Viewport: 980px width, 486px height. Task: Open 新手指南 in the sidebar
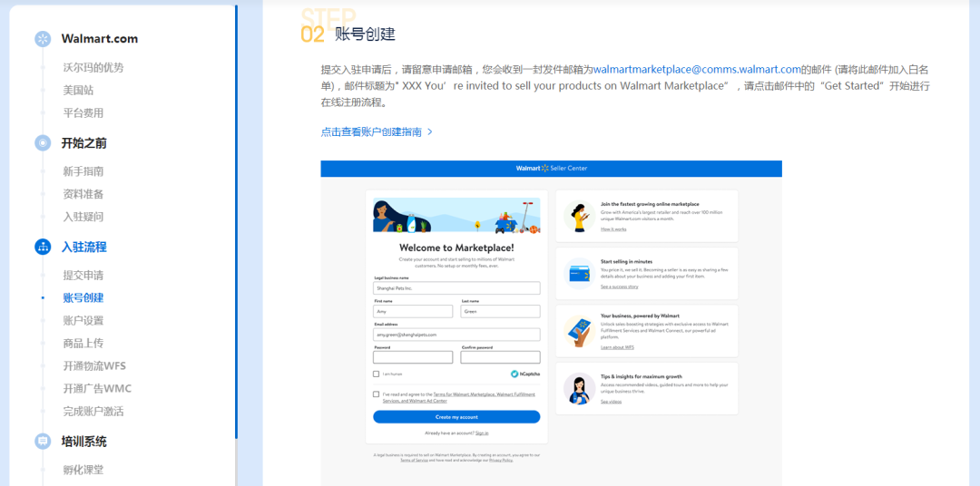(83, 171)
